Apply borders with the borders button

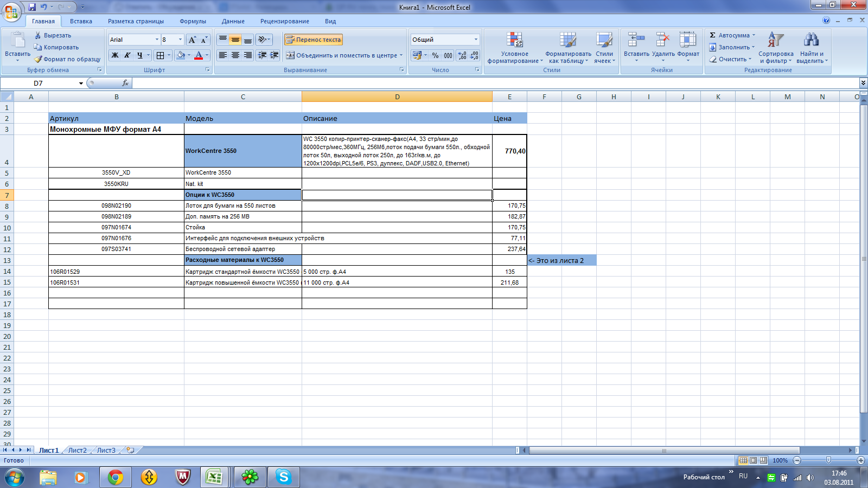tap(160, 55)
